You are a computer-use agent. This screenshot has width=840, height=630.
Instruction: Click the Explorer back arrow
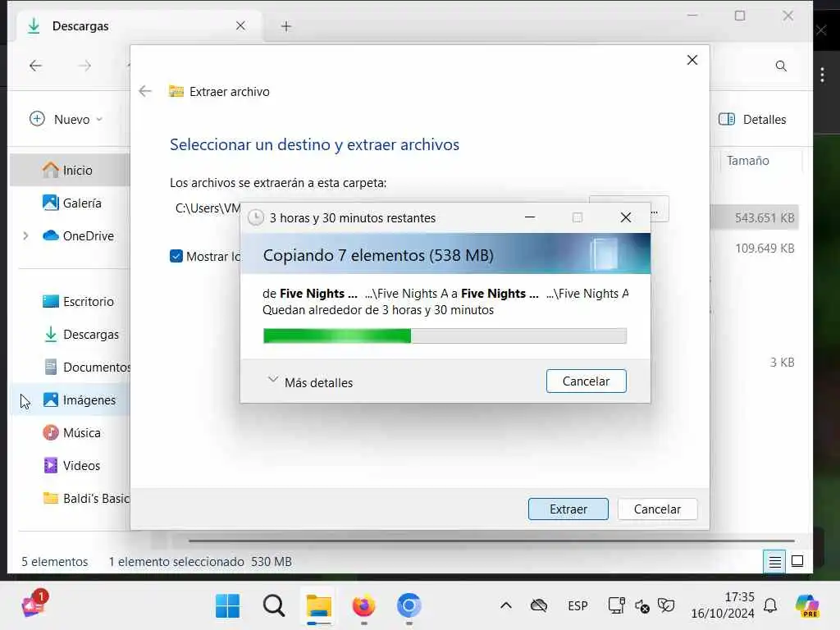point(35,66)
